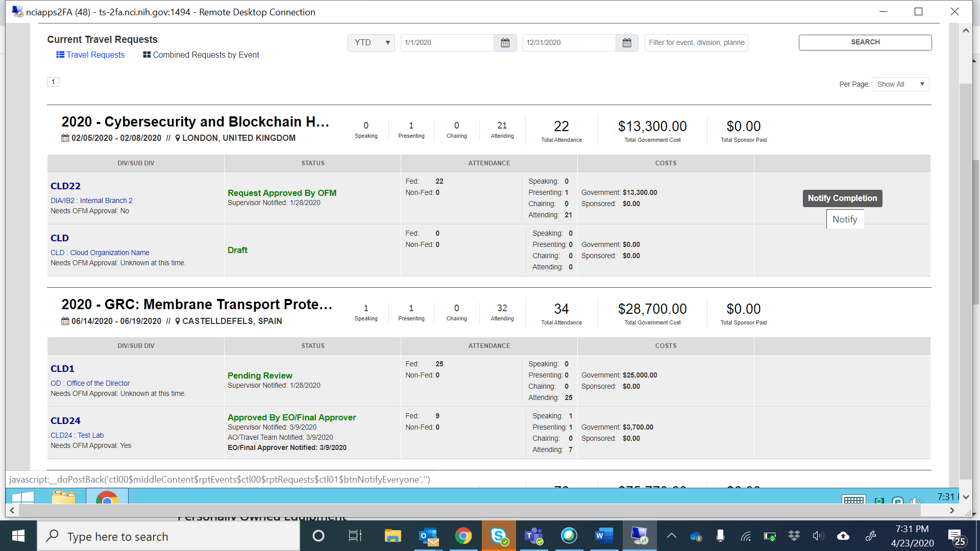Switch to Travel Requests list view
Image resolution: width=980 pixels, height=551 pixels.
pos(90,55)
